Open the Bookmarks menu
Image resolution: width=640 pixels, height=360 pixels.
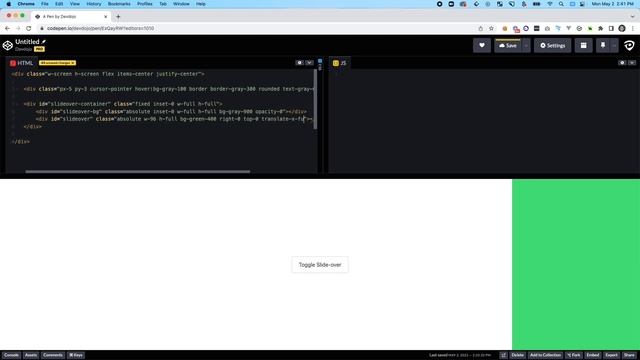tap(119, 4)
